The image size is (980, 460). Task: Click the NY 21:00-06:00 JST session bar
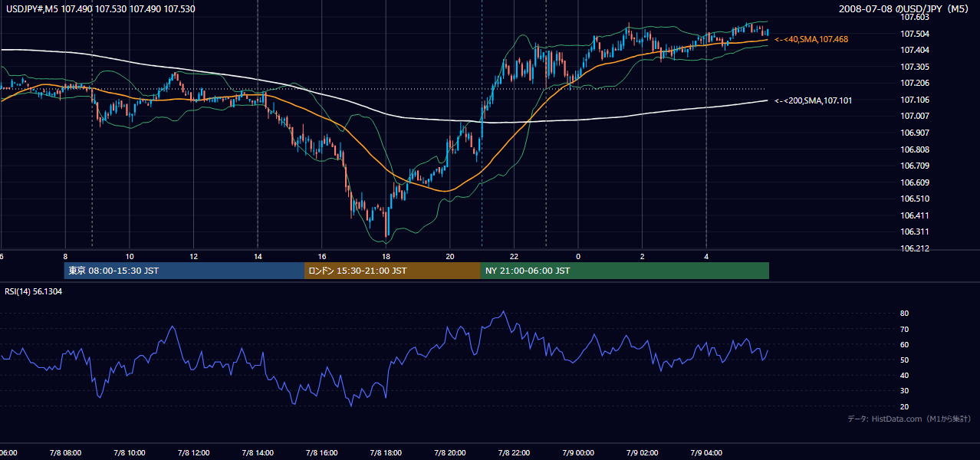pos(625,271)
